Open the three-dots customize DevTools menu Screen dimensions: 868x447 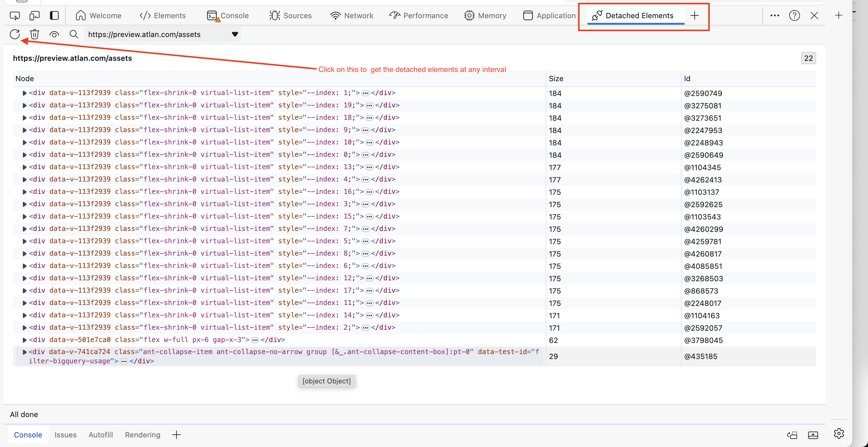(775, 15)
